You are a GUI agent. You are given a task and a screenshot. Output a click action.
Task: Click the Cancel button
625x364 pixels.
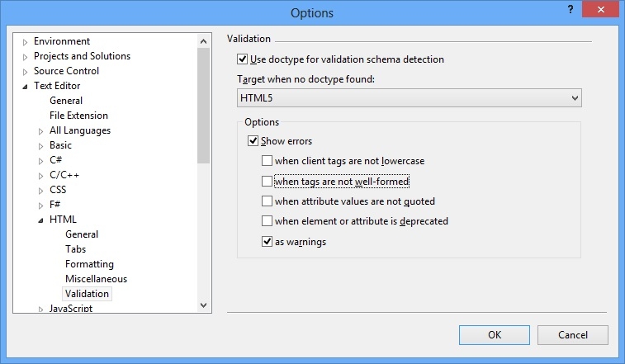(x=572, y=335)
